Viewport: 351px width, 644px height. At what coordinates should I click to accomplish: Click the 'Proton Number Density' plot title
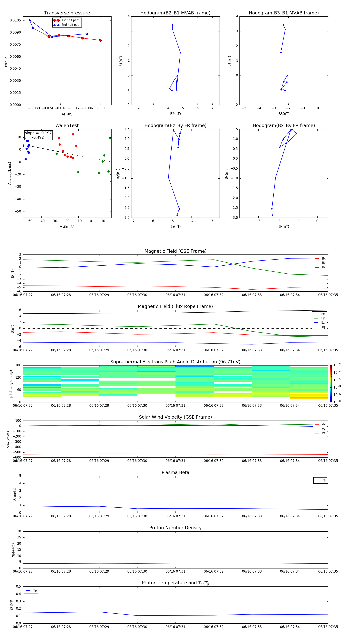click(175, 528)
